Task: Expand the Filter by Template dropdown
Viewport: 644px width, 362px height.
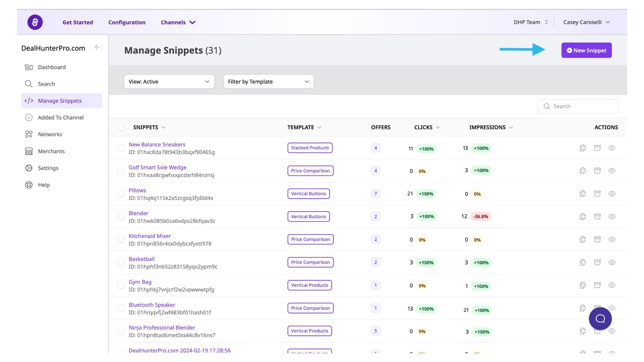Action: coord(268,82)
